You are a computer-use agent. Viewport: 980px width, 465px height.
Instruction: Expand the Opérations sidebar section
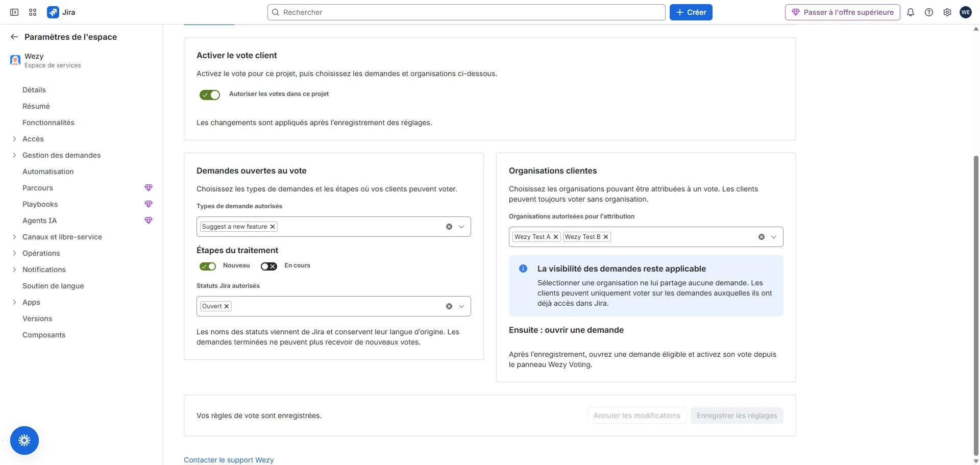pyautogui.click(x=14, y=253)
